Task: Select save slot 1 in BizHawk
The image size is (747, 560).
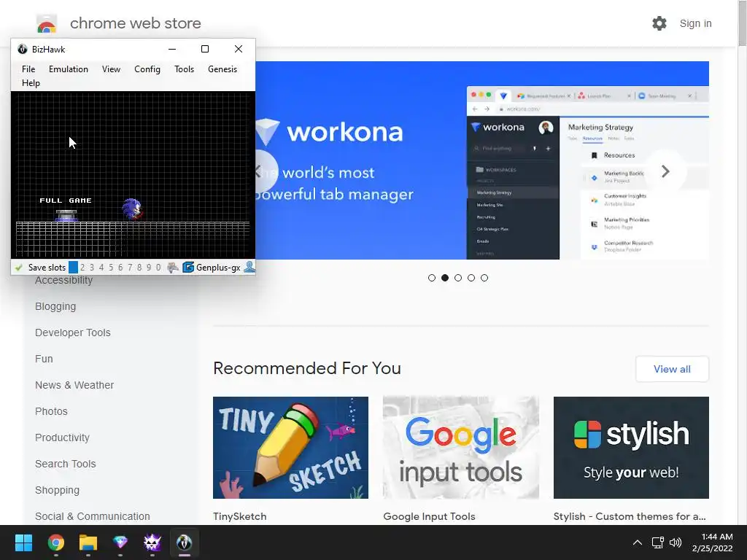Action: tap(73, 267)
